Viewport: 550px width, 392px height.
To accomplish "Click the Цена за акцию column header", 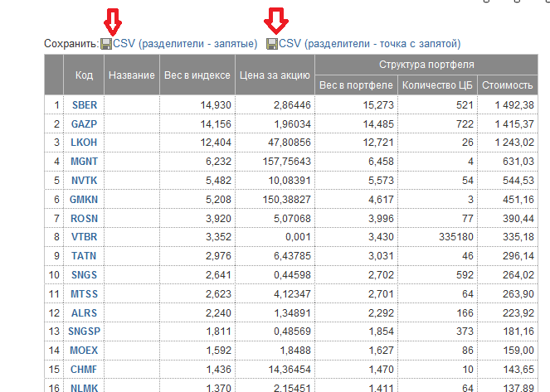I will [x=275, y=75].
